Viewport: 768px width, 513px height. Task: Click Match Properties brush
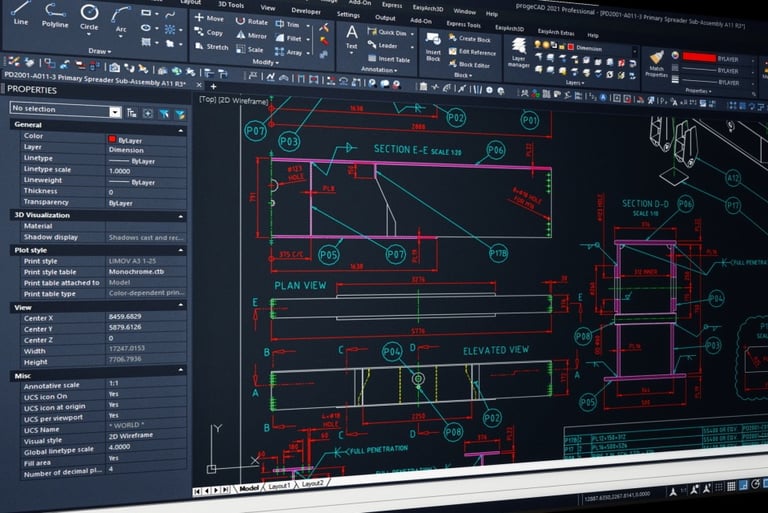point(656,63)
